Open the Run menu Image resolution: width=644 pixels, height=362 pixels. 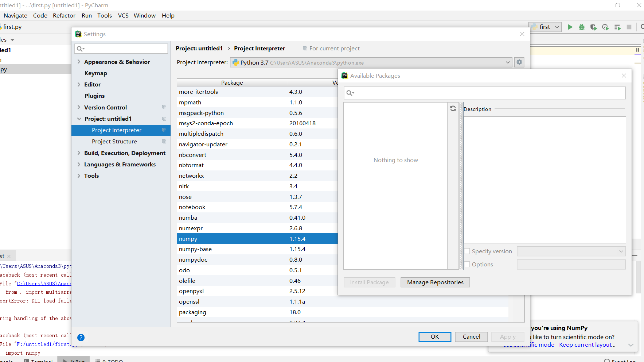(x=87, y=15)
